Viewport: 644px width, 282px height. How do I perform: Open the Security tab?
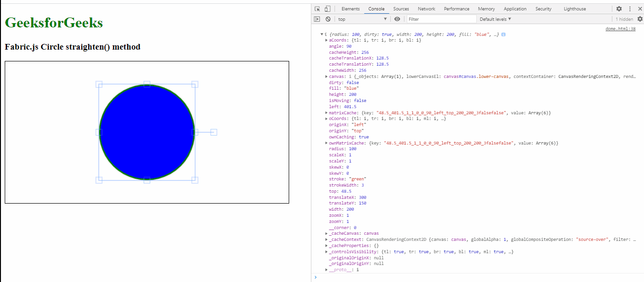(543, 9)
